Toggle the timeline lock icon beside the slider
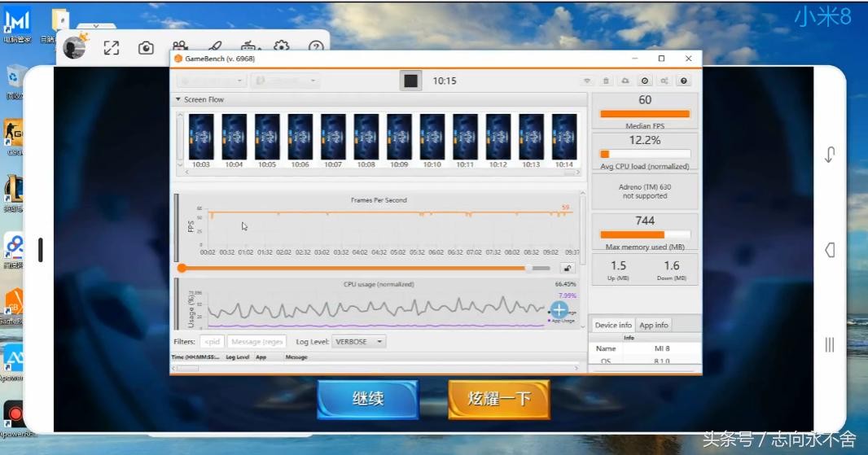Viewport: 868px width, 455px height. (567, 268)
